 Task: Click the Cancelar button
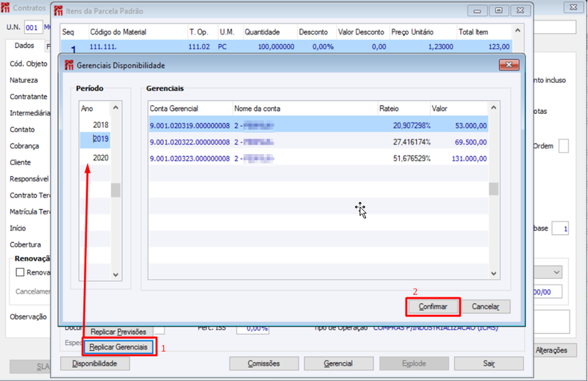click(485, 306)
